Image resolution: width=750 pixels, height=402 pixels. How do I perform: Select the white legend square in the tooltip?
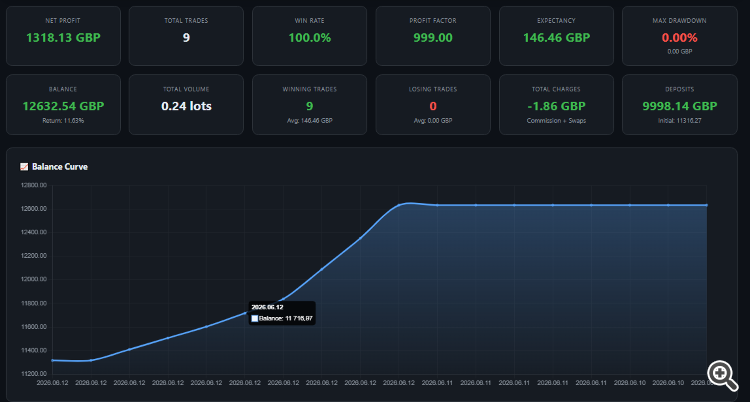[254, 318]
